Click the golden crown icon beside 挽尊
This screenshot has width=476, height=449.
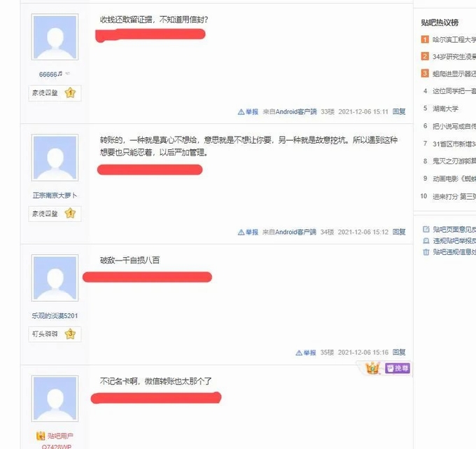pyautogui.click(x=372, y=368)
